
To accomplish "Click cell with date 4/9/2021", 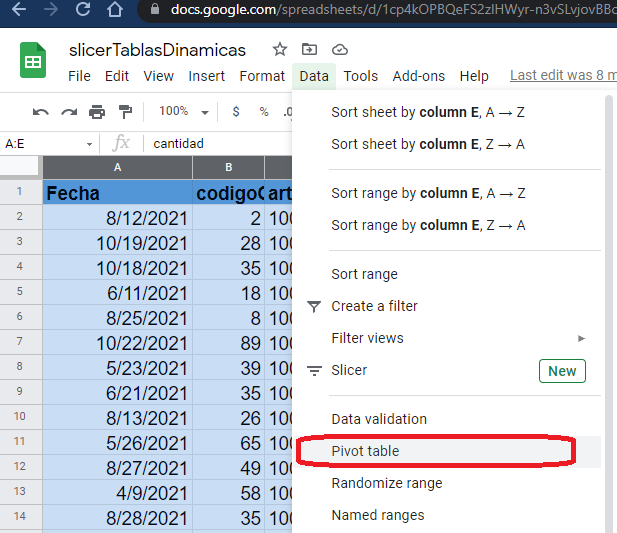I will (x=117, y=492).
